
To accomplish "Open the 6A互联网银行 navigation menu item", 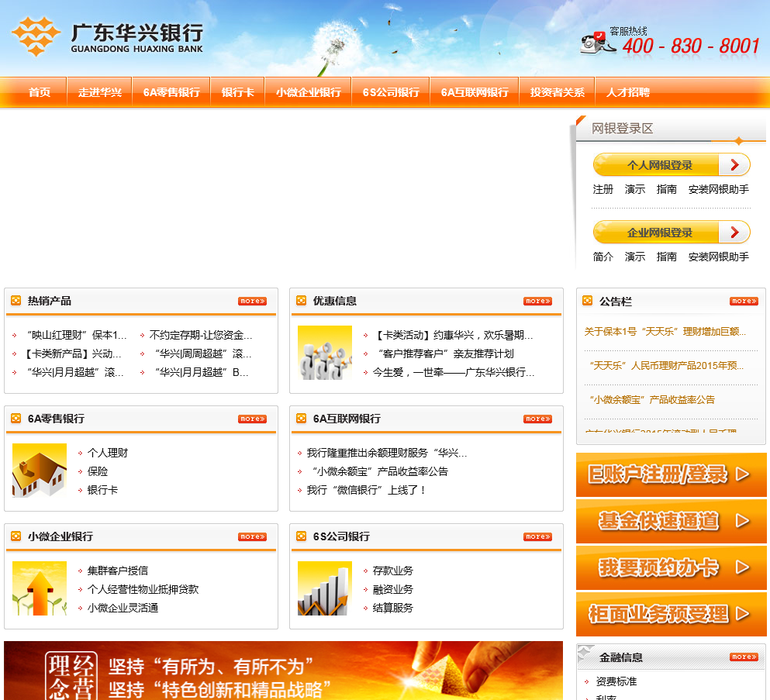I will [x=475, y=92].
